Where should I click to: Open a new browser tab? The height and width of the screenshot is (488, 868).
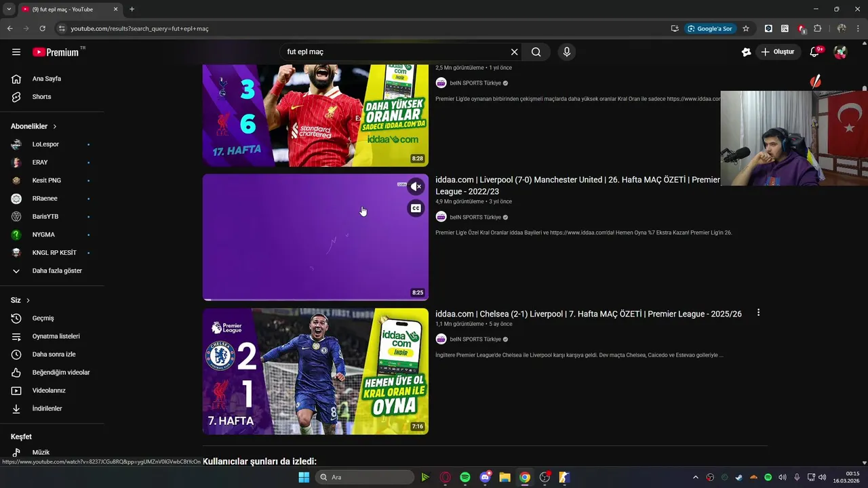(x=132, y=9)
